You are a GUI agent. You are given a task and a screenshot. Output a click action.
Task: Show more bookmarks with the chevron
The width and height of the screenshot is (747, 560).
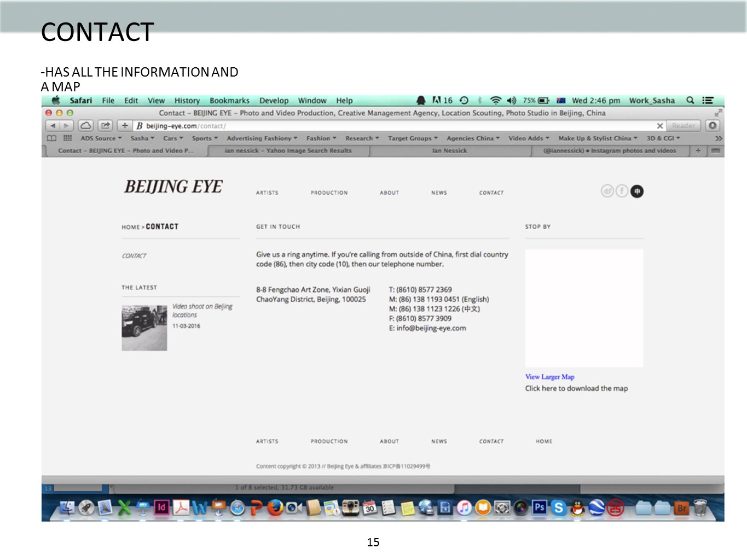pyautogui.click(x=719, y=138)
